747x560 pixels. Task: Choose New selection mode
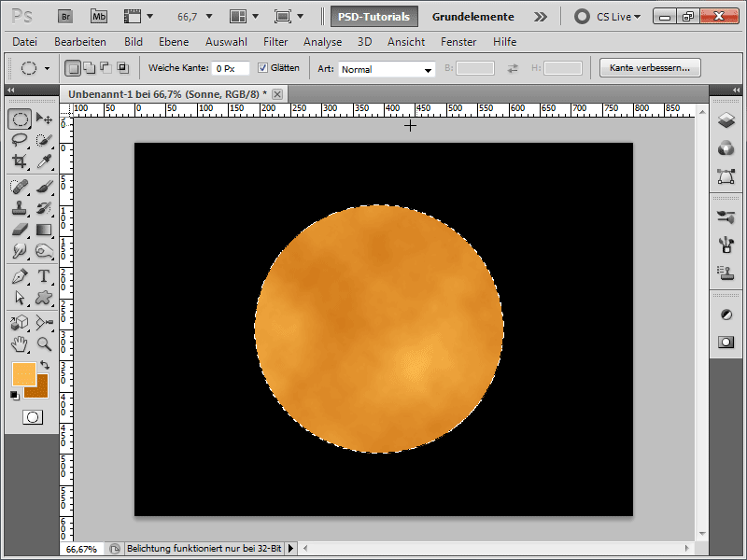point(73,68)
